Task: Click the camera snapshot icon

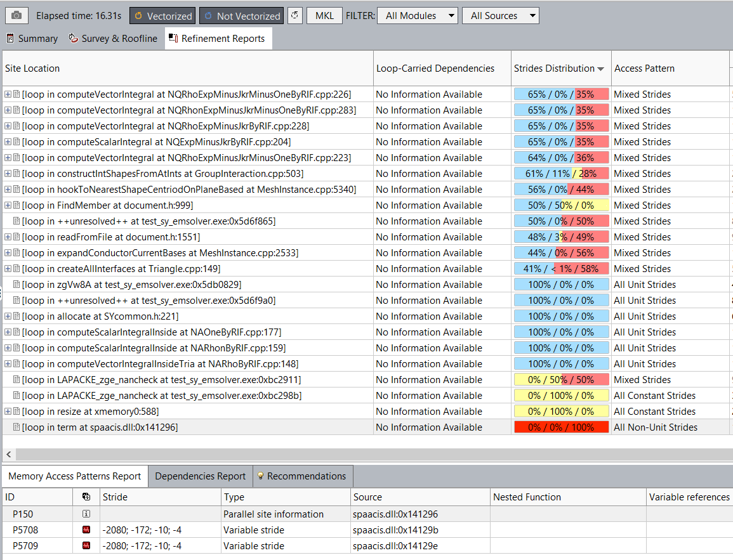Action: tap(17, 16)
